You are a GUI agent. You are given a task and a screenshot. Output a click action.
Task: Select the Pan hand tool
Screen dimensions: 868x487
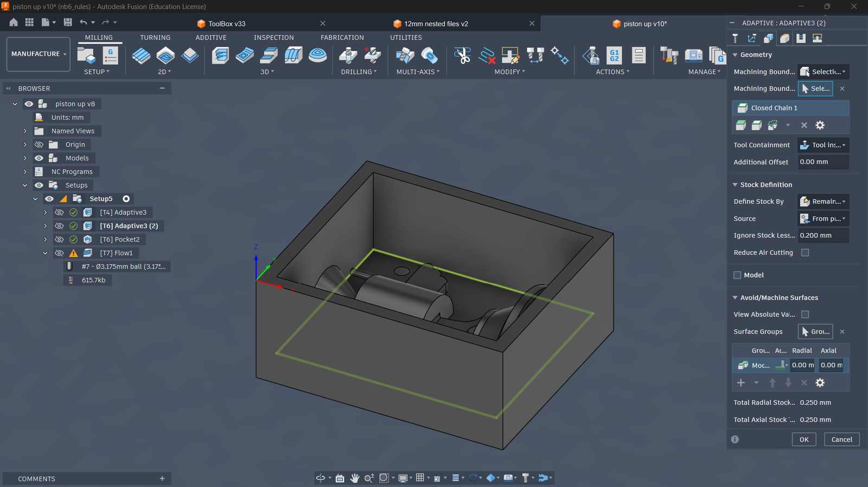point(355,478)
